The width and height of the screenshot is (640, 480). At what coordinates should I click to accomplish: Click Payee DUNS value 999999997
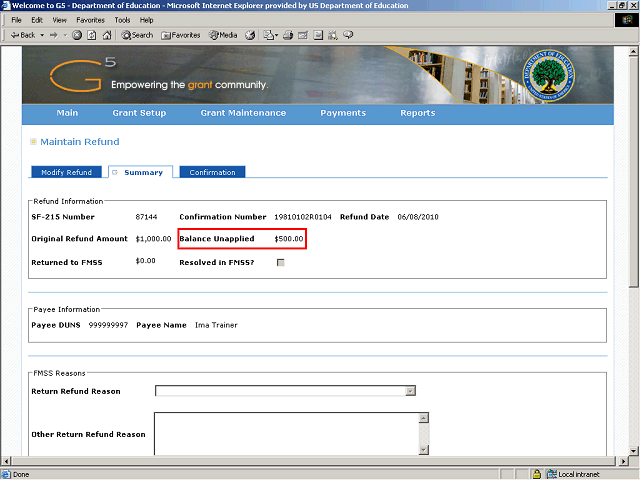[x=108, y=325]
